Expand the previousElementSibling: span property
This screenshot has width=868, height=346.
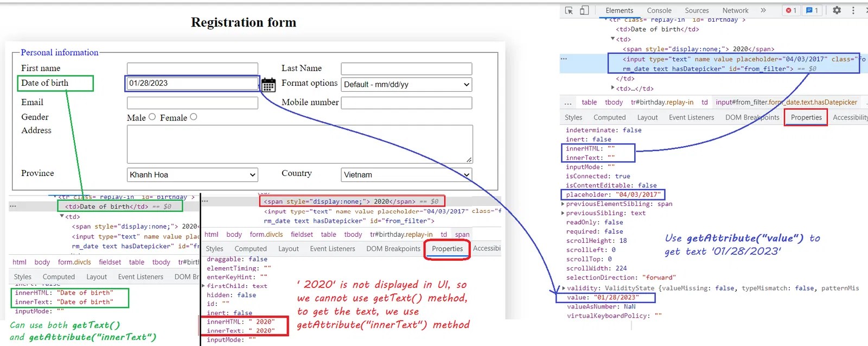(x=563, y=204)
